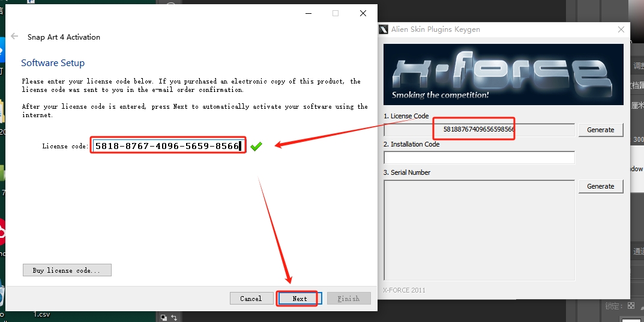Click the '2. Installation Code' label

pyautogui.click(x=412, y=144)
